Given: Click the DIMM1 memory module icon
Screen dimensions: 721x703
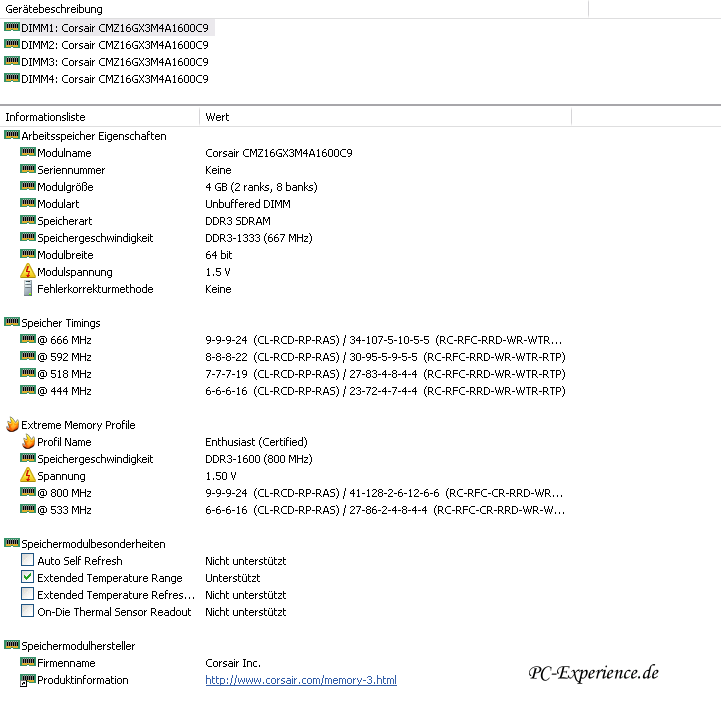Looking at the screenshot, I should pyautogui.click(x=12, y=28).
